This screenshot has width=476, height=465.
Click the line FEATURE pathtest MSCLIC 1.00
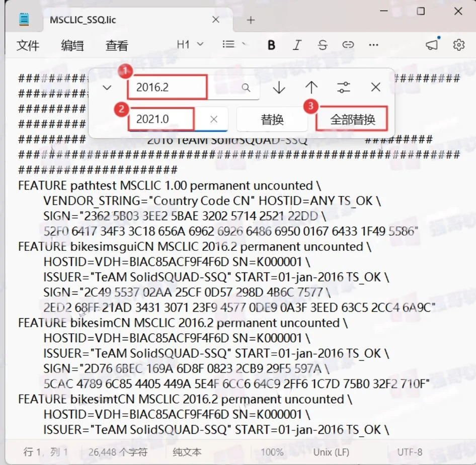(170, 185)
